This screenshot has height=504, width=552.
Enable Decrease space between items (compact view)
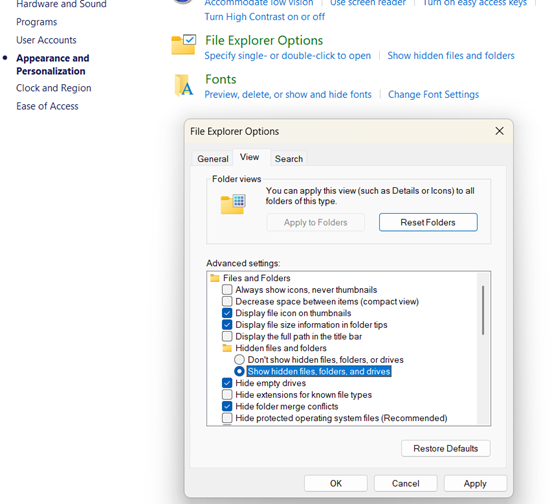pyautogui.click(x=227, y=301)
